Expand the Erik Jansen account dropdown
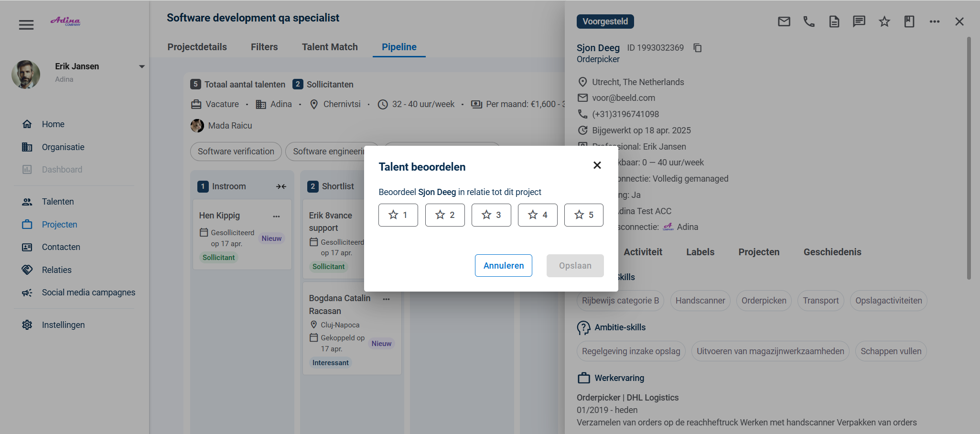This screenshot has height=434, width=980. point(141,66)
